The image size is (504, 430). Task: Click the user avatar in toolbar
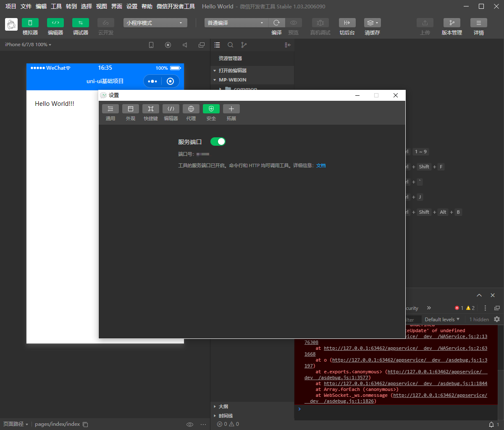click(x=11, y=24)
